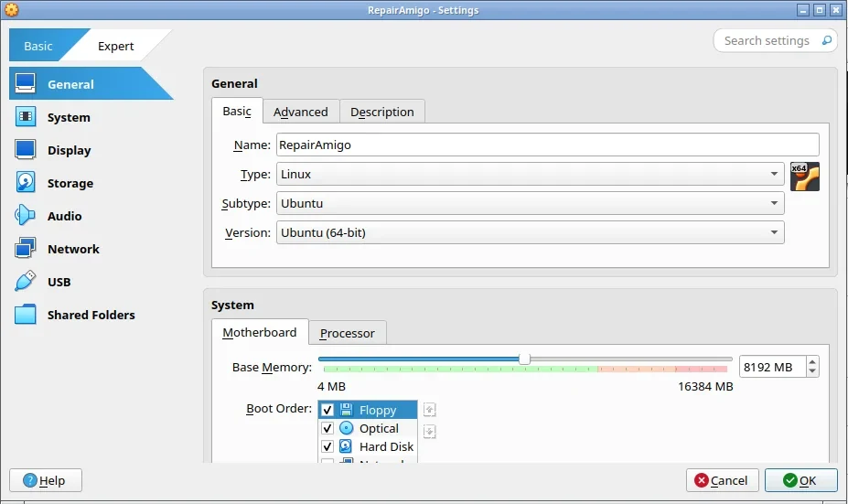Screen dimensions: 848x504
Task: Open the Type dropdown showing Linux
Action: coord(530,174)
